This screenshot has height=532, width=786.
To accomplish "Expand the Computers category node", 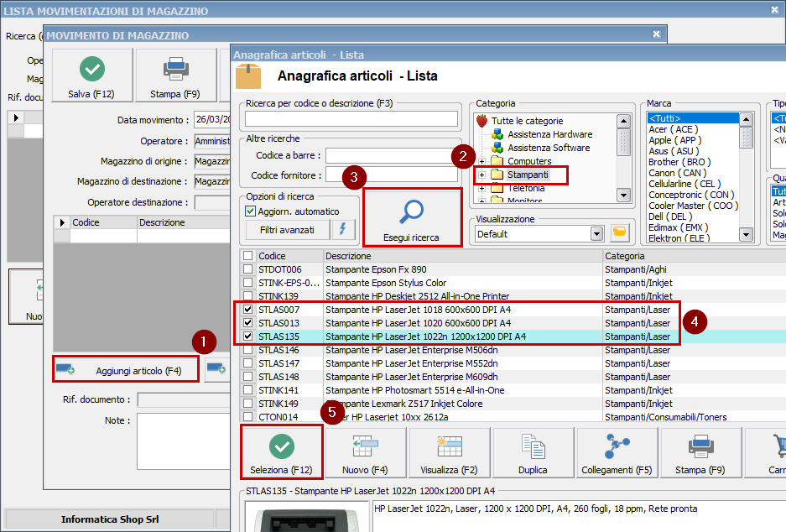I will [x=481, y=161].
